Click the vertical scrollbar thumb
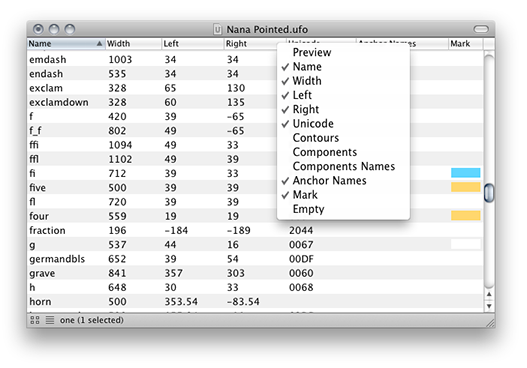Image resolution: width=527 pixels, height=368 pixels. (x=489, y=193)
